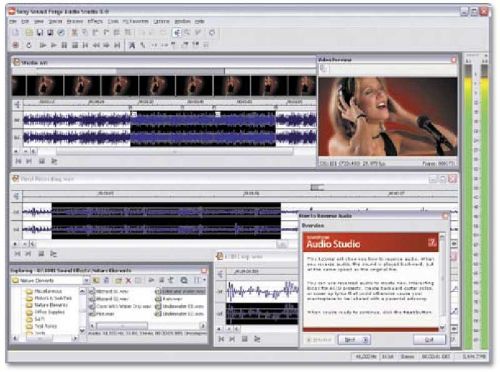The height and width of the screenshot is (372, 500).
Task: Click the overview bar above the video strip
Action: 164,71
